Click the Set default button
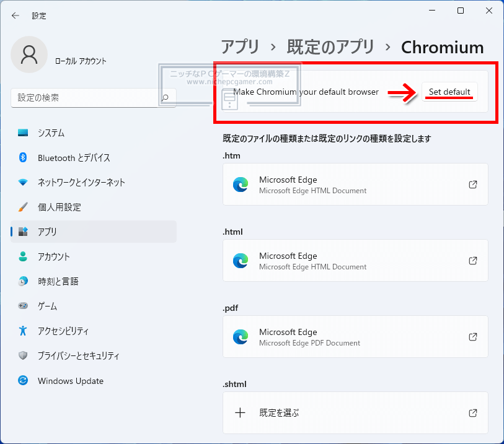 [x=449, y=92]
